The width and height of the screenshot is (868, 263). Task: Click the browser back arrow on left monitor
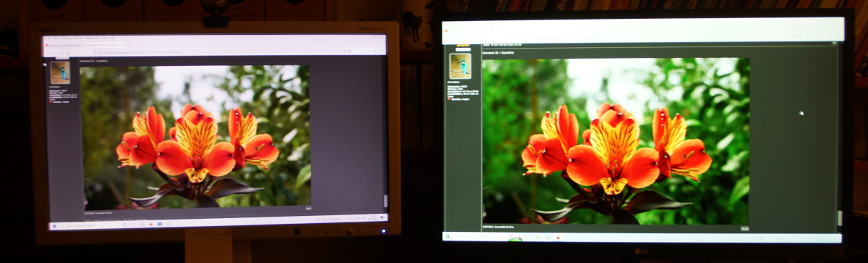(x=48, y=53)
